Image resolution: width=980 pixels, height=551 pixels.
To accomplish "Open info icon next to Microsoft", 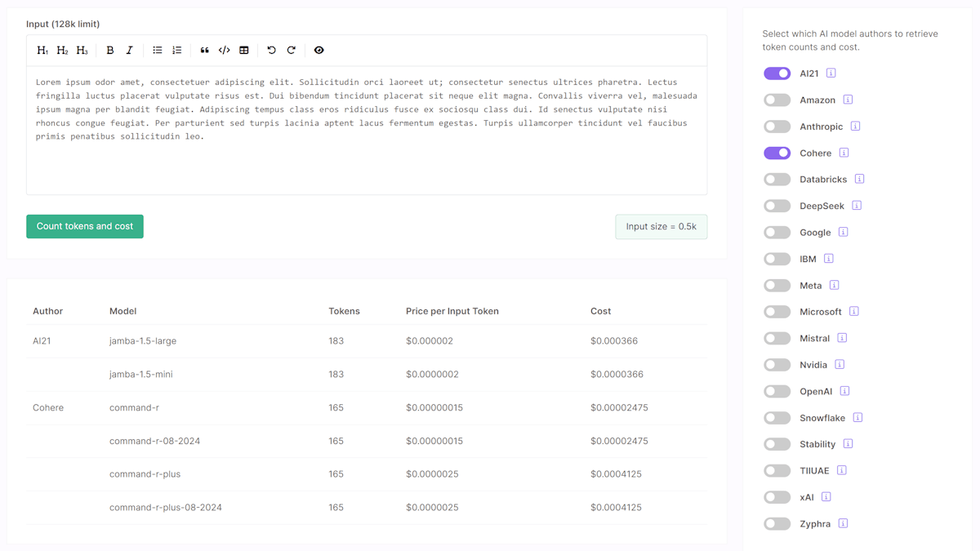I will (853, 312).
